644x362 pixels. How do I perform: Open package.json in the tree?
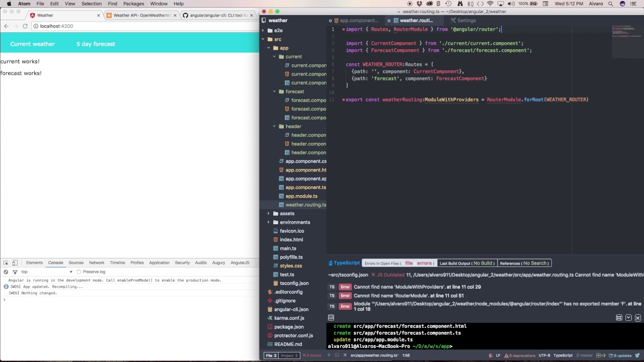(289, 327)
